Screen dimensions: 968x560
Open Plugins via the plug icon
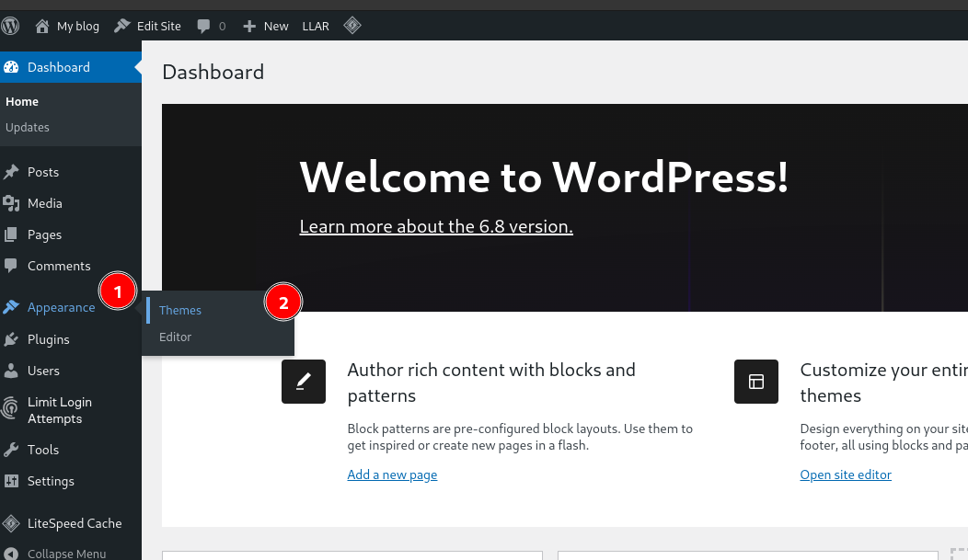[15, 339]
